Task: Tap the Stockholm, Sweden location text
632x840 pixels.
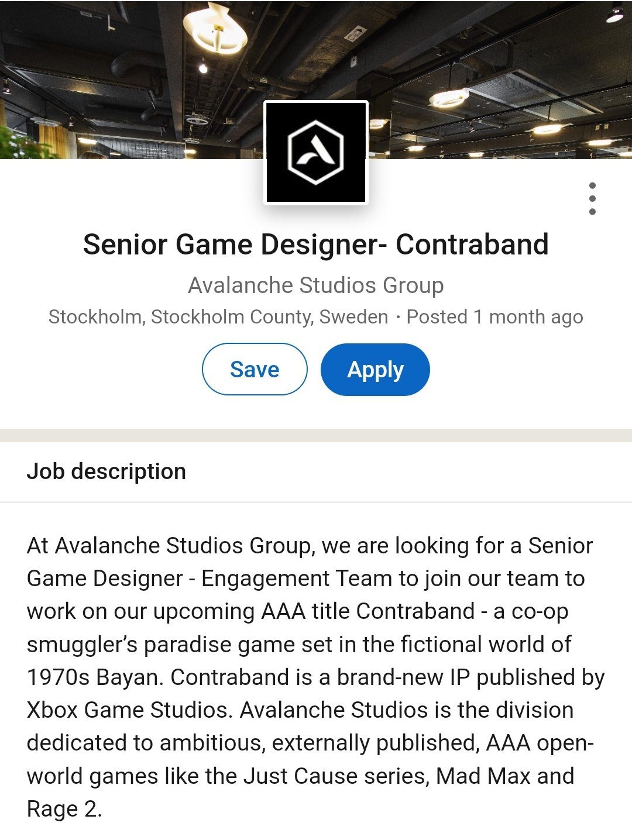Action: coord(218,317)
